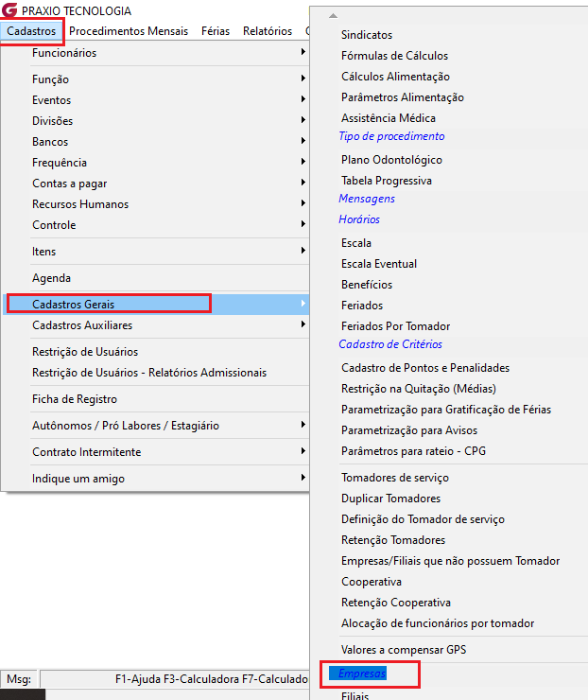Select Escala Eventual

tap(379, 263)
